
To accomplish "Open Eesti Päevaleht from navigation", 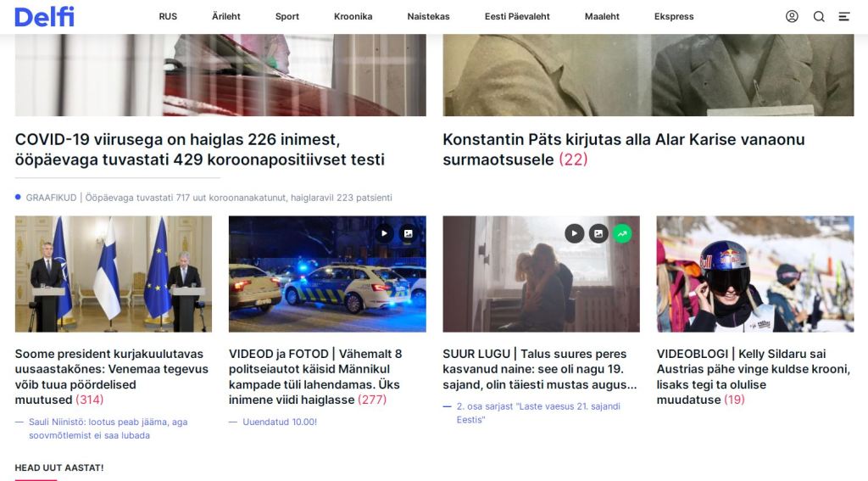I will coord(517,17).
